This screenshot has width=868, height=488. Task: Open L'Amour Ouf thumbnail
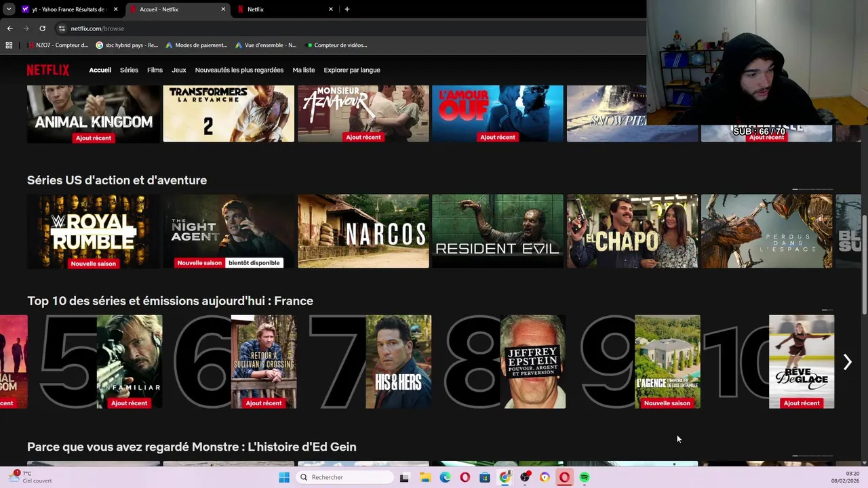pyautogui.click(x=498, y=114)
